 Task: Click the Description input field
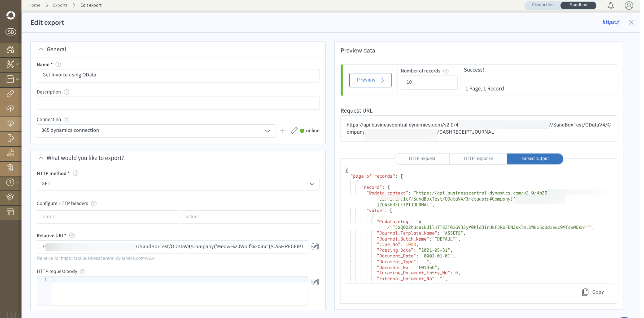[178, 103]
